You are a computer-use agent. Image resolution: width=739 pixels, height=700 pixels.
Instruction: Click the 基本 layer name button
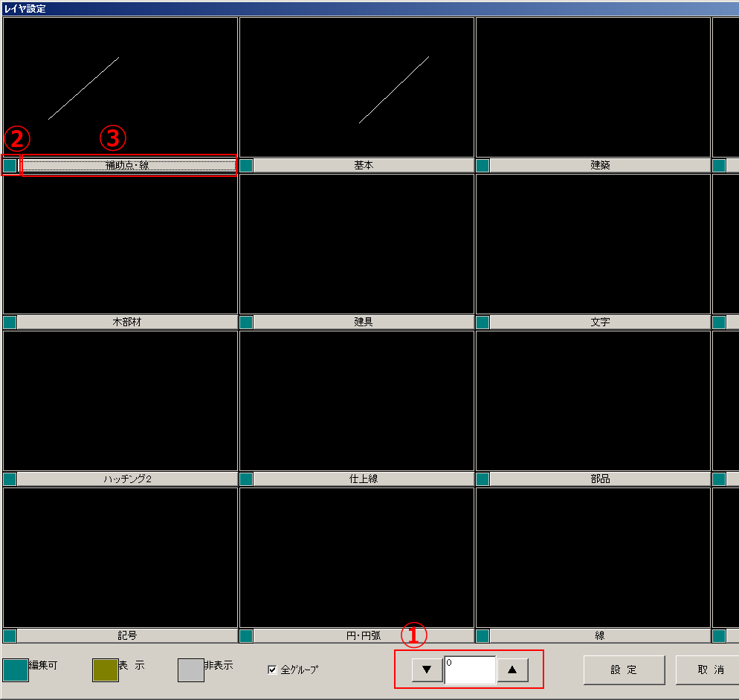(x=364, y=166)
